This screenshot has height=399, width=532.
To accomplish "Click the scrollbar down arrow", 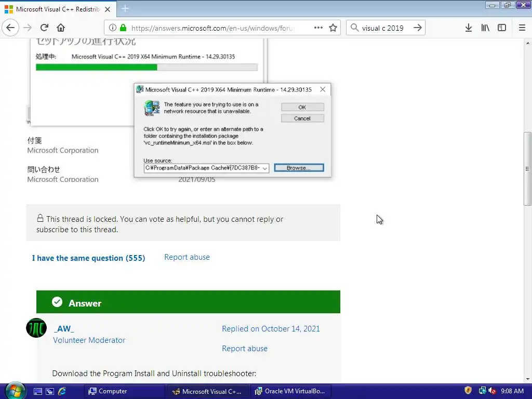I will pyautogui.click(x=528, y=379).
